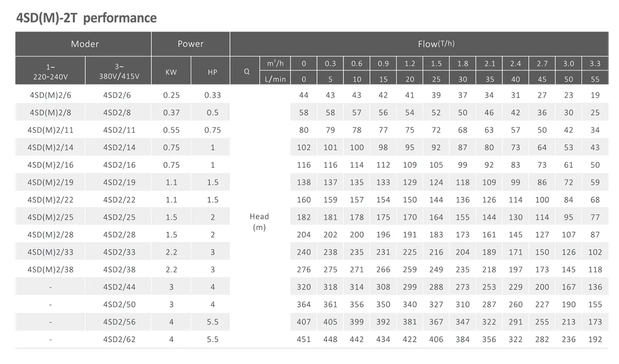Select the 'Moder' column header
The width and height of the screenshot is (619, 364).
coord(85,44)
